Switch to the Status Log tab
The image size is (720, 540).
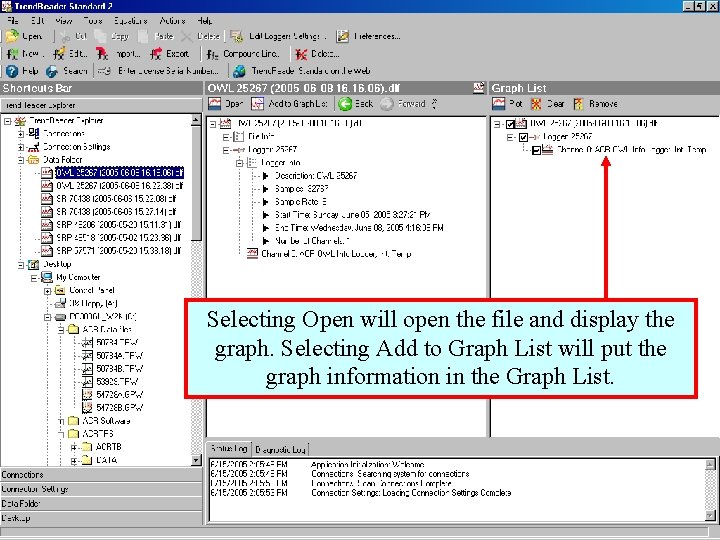coord(229,449)
